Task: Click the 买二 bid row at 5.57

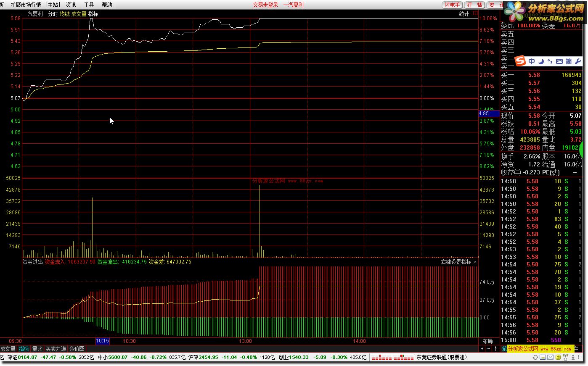Action: coord(541,83)
